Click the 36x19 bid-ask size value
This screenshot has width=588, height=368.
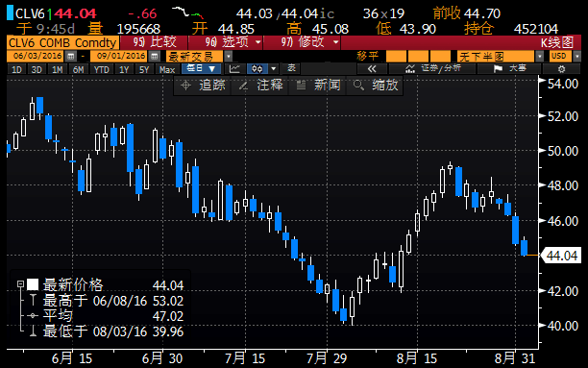pos(383,13)
